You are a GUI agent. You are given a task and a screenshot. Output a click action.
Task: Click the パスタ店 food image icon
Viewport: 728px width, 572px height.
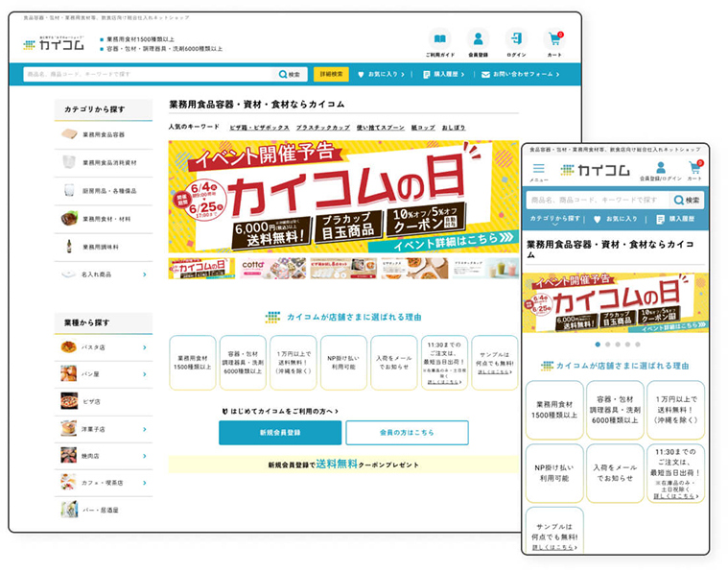point(69,346)
